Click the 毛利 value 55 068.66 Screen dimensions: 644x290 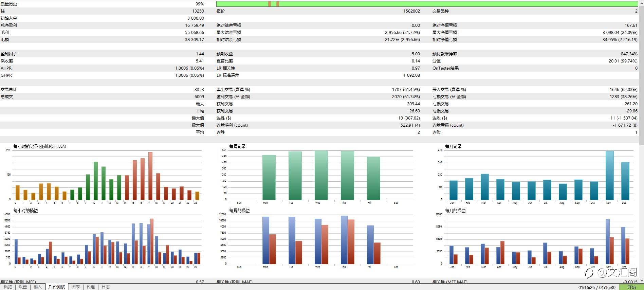[x=195, y=33]
